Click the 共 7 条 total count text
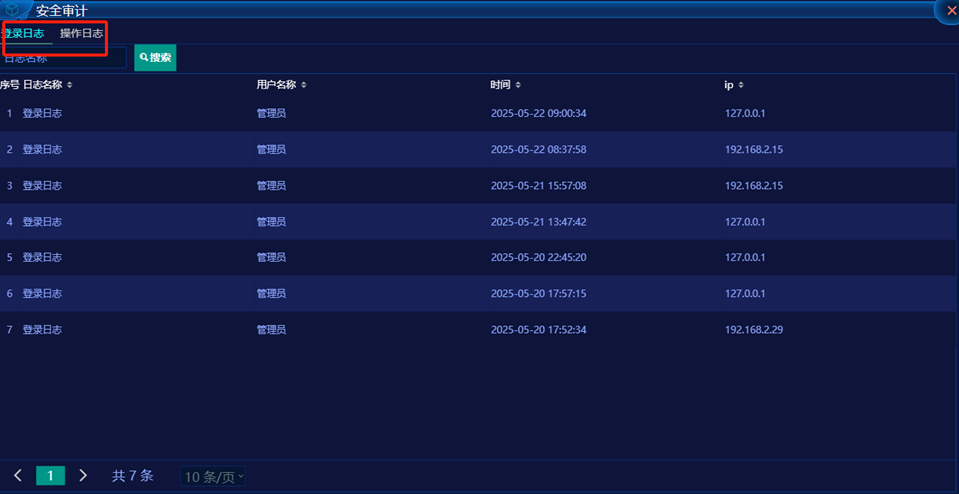The image size is (959, 494). click(x=133, y=476)
